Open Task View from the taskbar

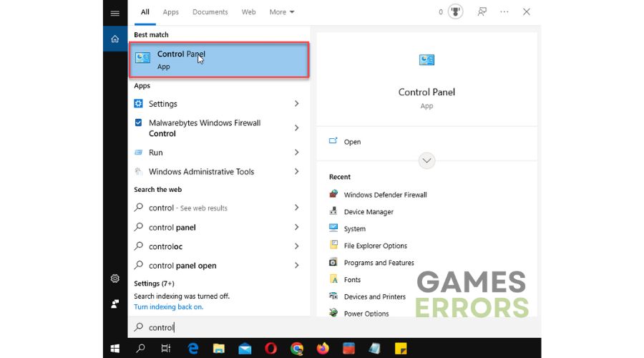(x=166, y=349)
